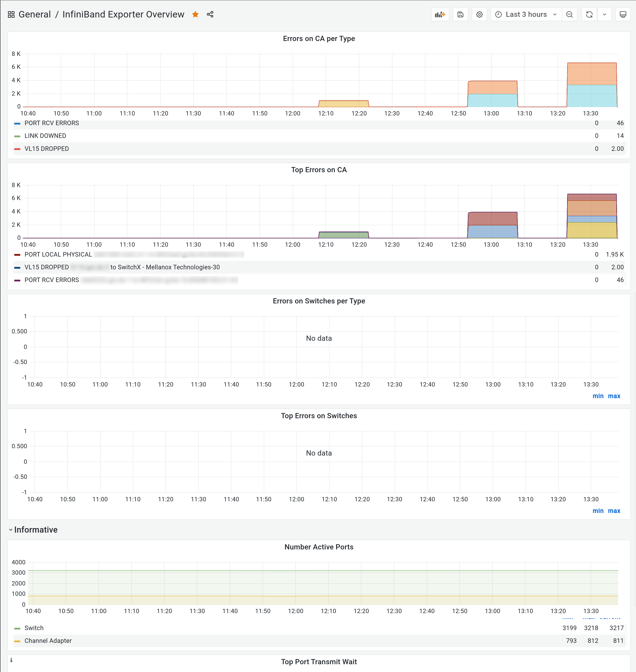The height and width of the screenshot is (672, 636).
Task: Toggle the Channel Adapter series in legend
Action: [48, 641]
